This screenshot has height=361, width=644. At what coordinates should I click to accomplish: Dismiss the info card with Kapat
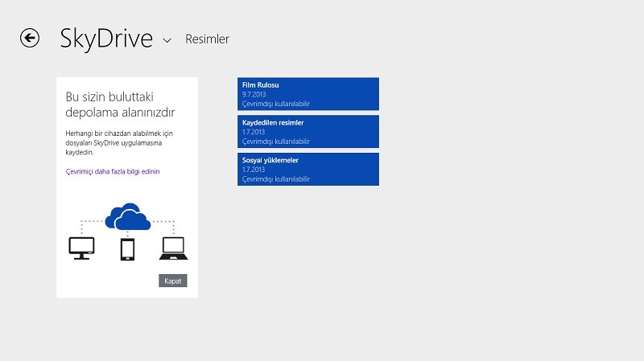click(x=173, y=281)
